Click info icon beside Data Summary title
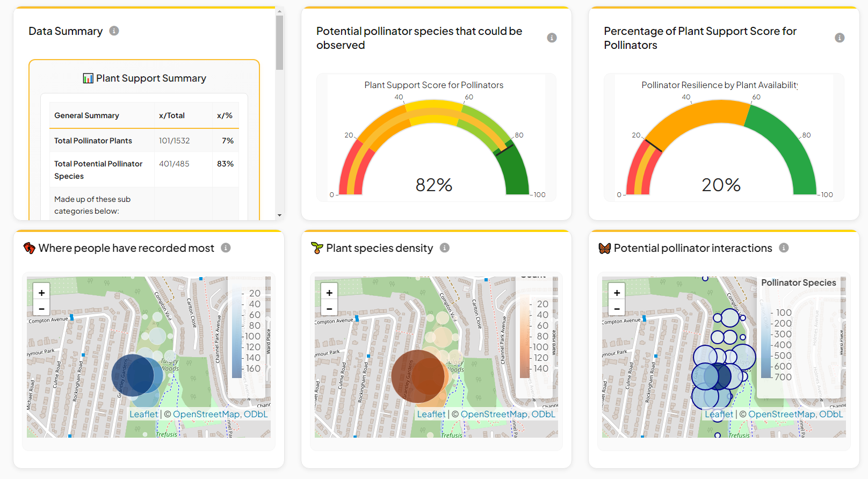The image size is (868, 479). pyautogui.click(x=114, y=31)
